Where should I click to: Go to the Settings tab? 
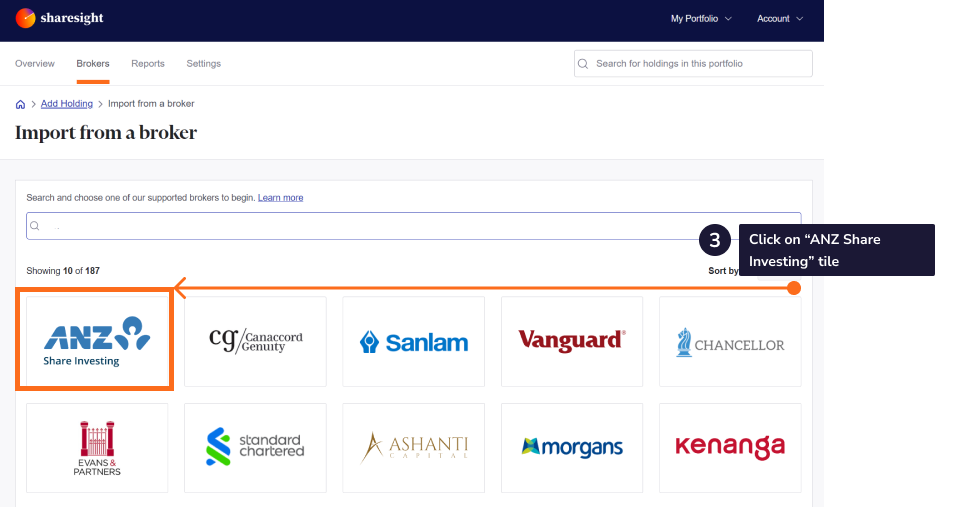click(x=203, y=63)
